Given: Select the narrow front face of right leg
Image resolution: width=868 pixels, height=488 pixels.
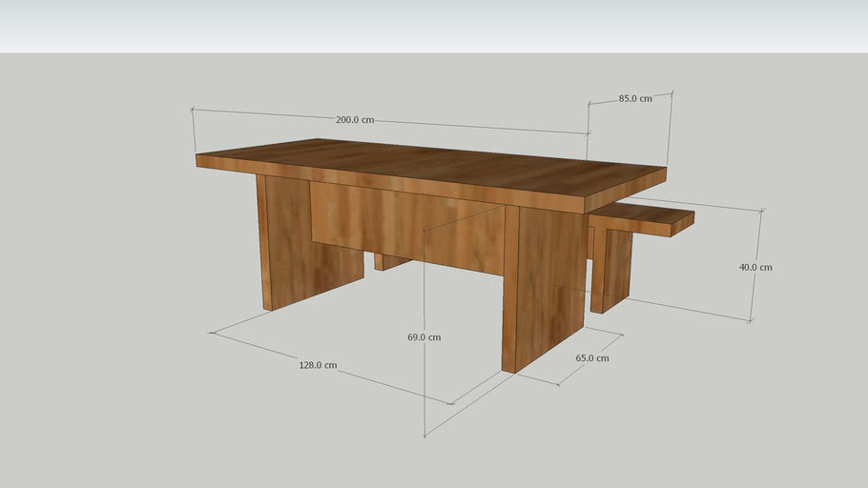Looking at the screenshot, I should pos(510,286).
